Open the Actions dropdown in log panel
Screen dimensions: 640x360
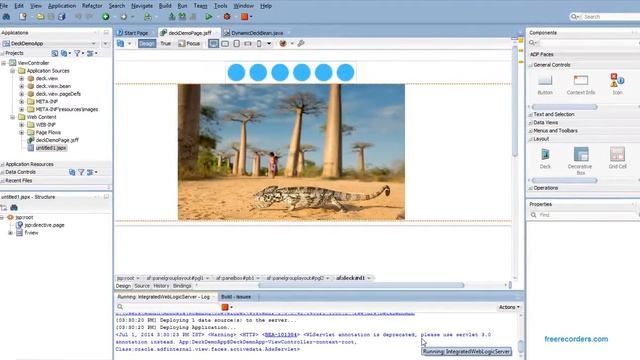pos(509,307)
